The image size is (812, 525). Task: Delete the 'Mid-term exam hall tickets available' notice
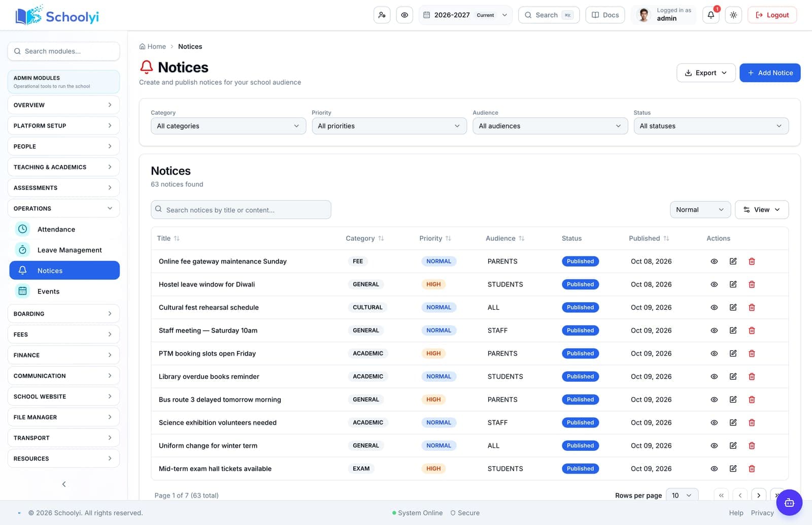[752, 469]
